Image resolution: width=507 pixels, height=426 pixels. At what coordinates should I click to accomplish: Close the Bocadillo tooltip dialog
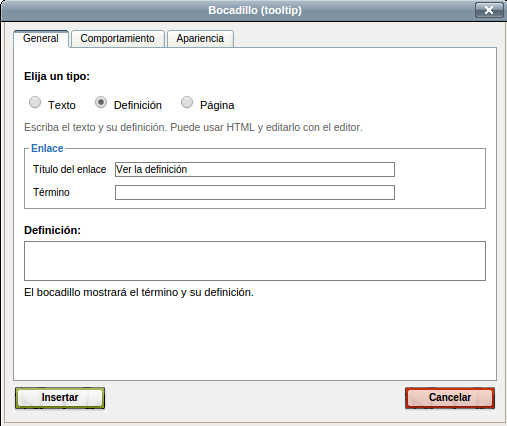[x=489, y=10]
